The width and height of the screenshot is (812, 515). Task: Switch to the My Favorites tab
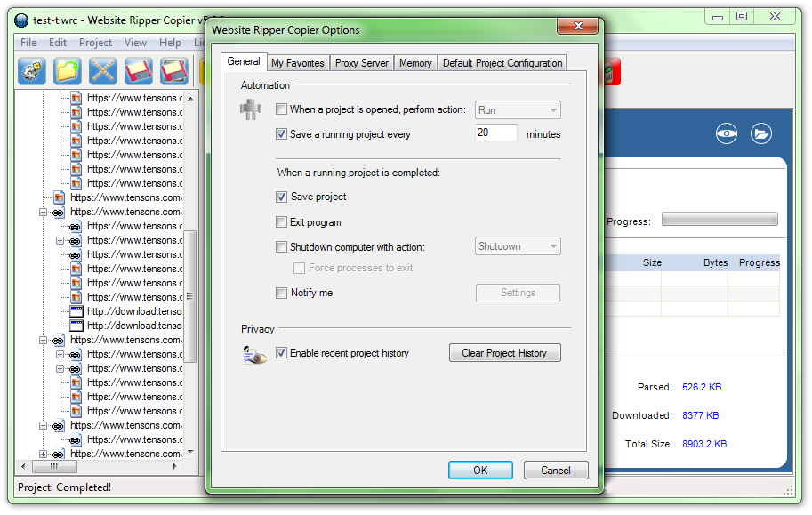coord(298,63)
